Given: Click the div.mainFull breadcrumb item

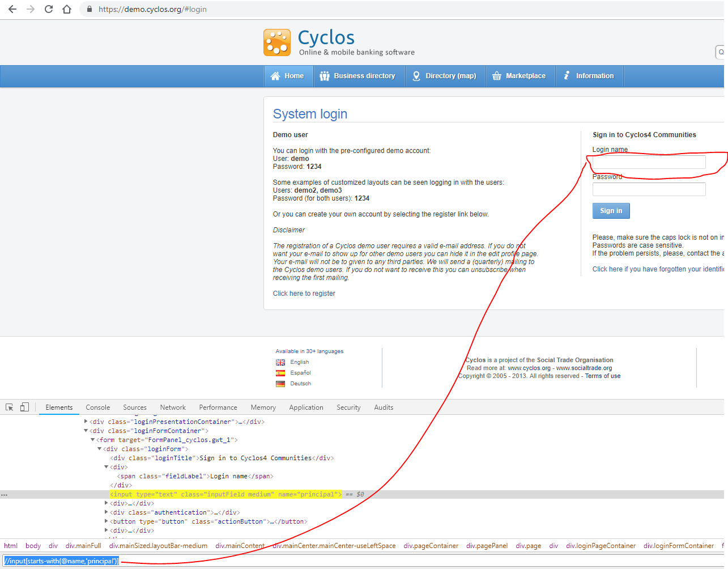Looking at the screenshot, I should tap(83, 546).
